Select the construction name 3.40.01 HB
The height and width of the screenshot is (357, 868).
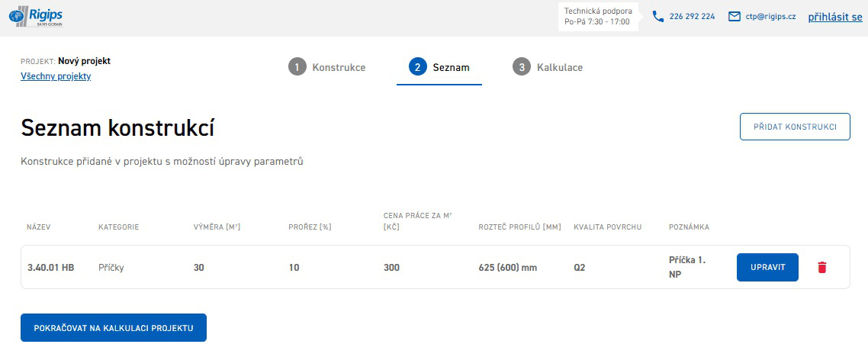pyautogui.click(x=50, y=268)
